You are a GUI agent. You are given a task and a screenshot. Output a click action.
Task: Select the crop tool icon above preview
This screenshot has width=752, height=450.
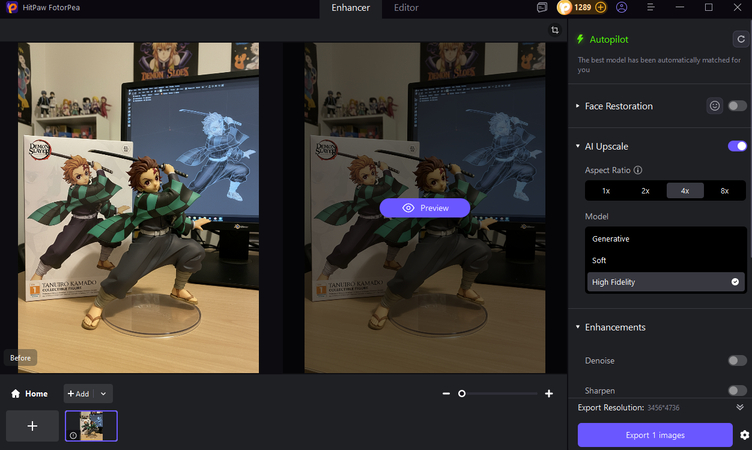(x=555, y=30)
